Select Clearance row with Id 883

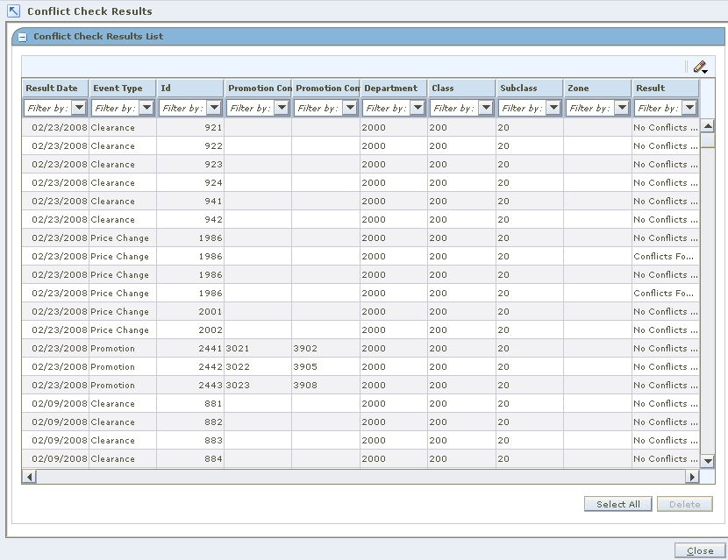(x=360, y=440)
